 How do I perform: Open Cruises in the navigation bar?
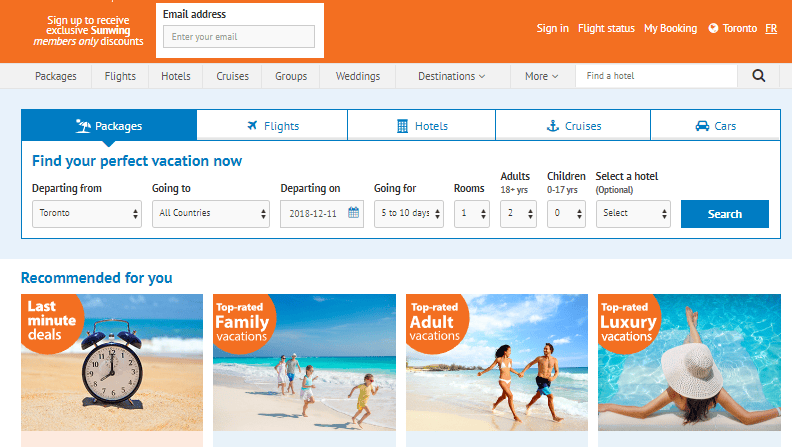tap(233, 76)
